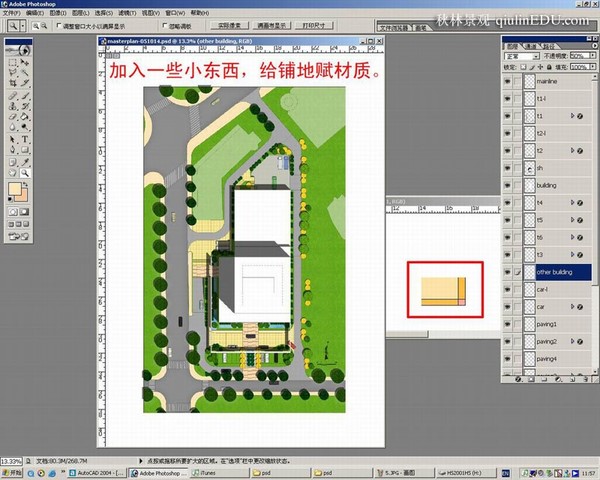This screenshot has height=480, width=600.
Task: Select the Path Selection arrow tool
Action: (x=13, y=139)
